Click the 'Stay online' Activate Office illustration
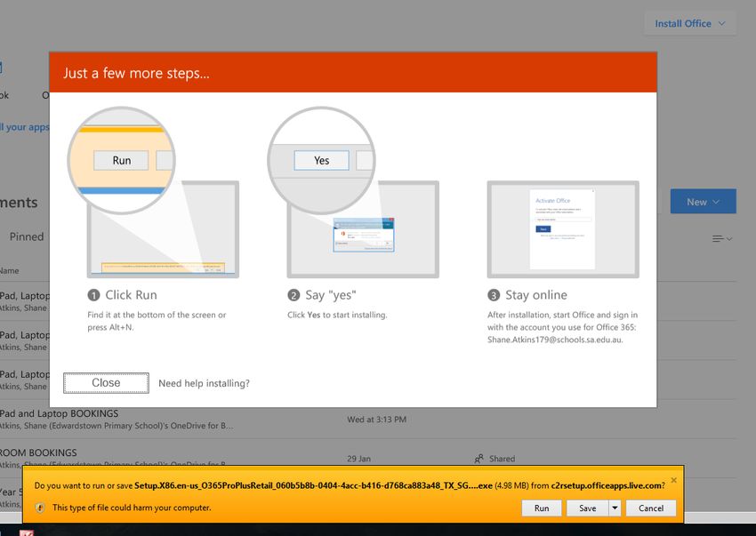 click(x=563, y=229)
